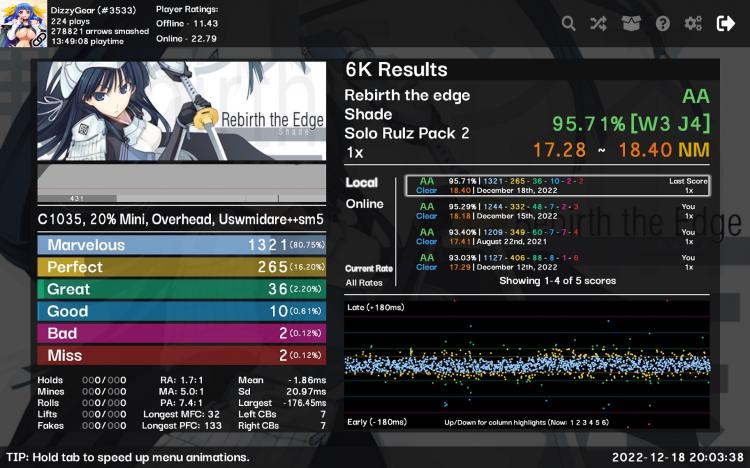The image size is (750, 468).
Task: Click the offset plot scatter graph
Action: pyautogui.click(x=527, y=364)
